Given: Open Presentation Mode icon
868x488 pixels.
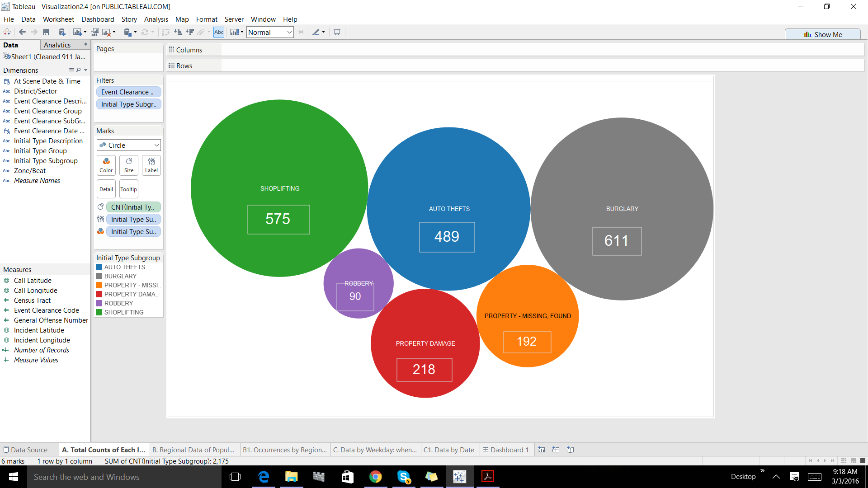Looking at the screenshot, I should [x=337, y=32].
